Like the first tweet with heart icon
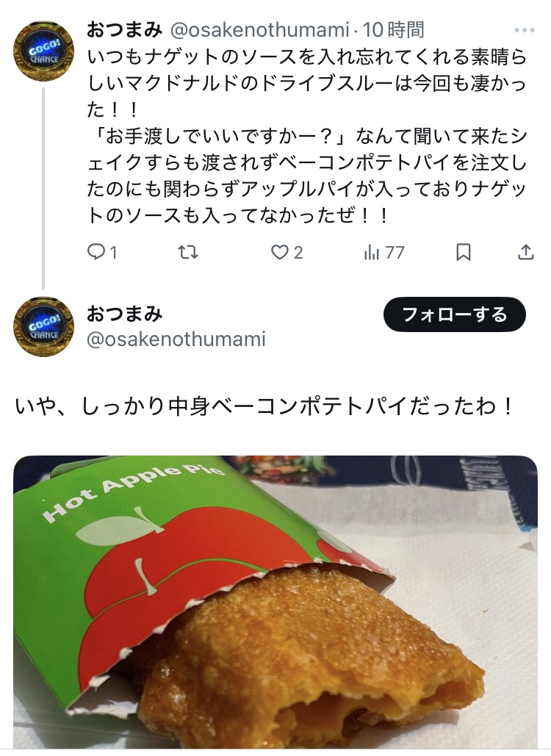 point(279,252)
